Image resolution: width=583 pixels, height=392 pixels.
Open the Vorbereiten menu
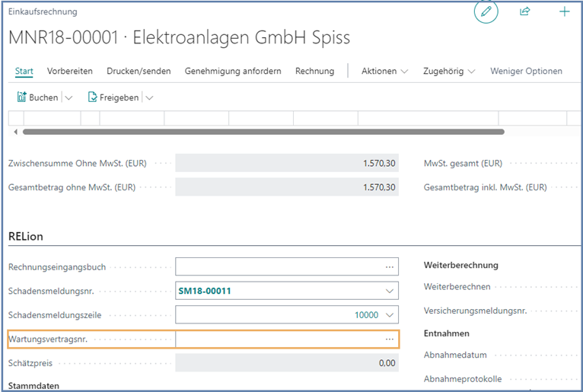[70, 71]
